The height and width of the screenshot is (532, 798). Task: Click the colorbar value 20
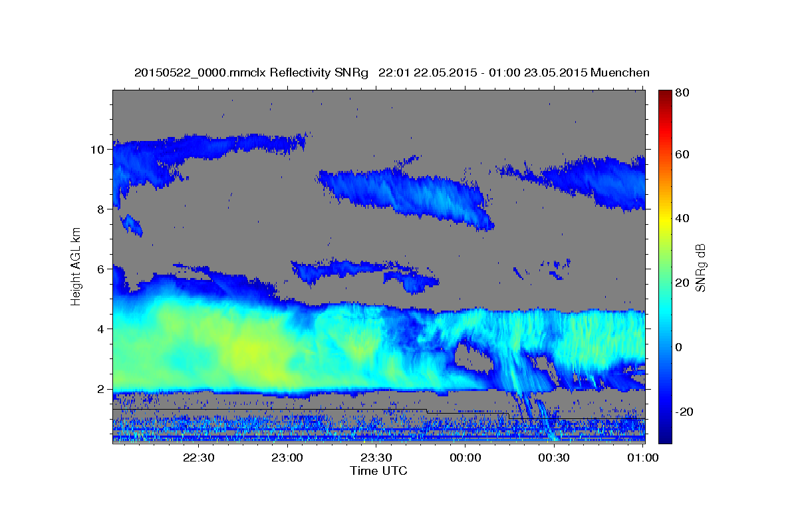[x=682, y=283]
